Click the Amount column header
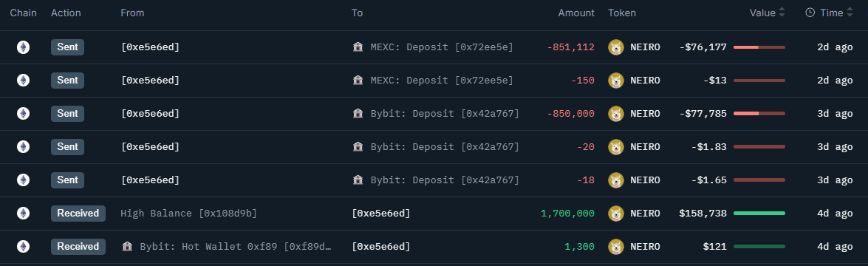Image resolution: width=868 pixels, height=266 pixels. pos(575,13)
